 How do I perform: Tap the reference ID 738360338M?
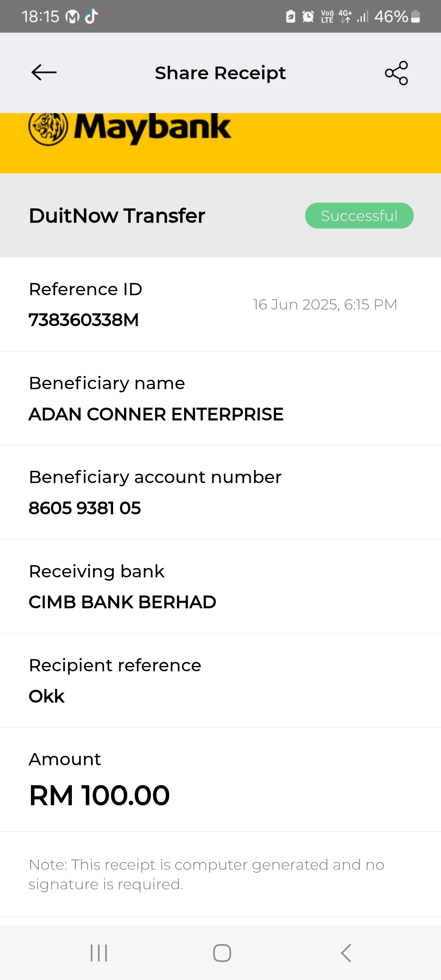(84, 320)
